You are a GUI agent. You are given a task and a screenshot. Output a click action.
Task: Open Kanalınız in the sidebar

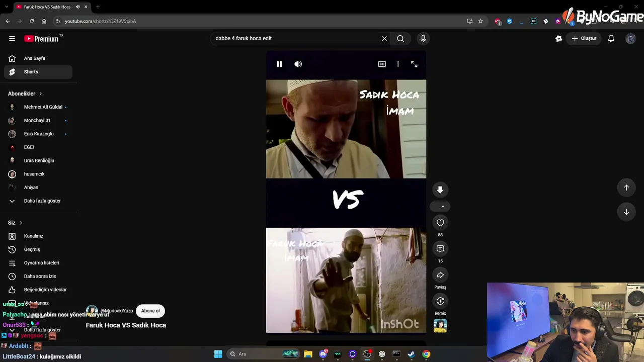pyautogui.click(x=38, y=236)
